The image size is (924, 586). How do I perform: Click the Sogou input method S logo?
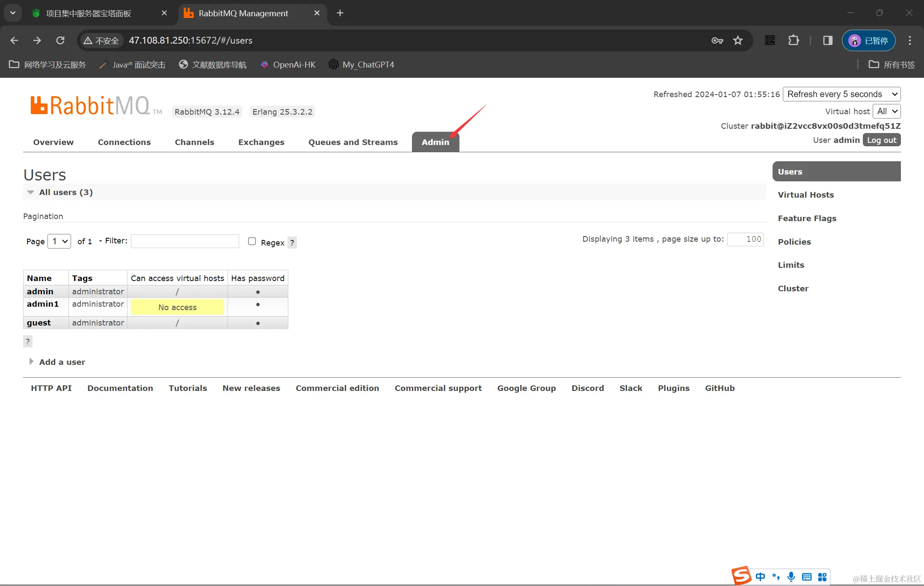(x=741, y=576)
